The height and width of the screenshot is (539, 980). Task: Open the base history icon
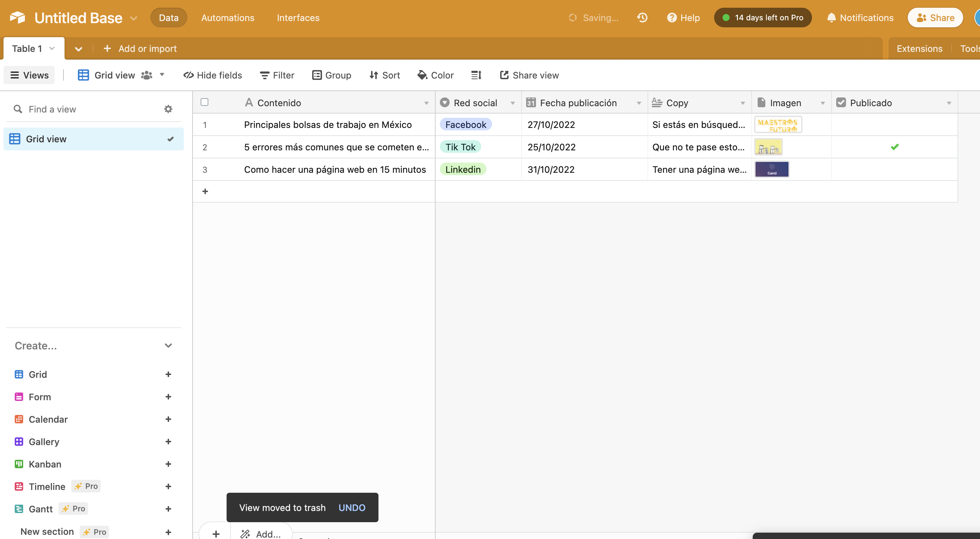(x=642, y=18)
